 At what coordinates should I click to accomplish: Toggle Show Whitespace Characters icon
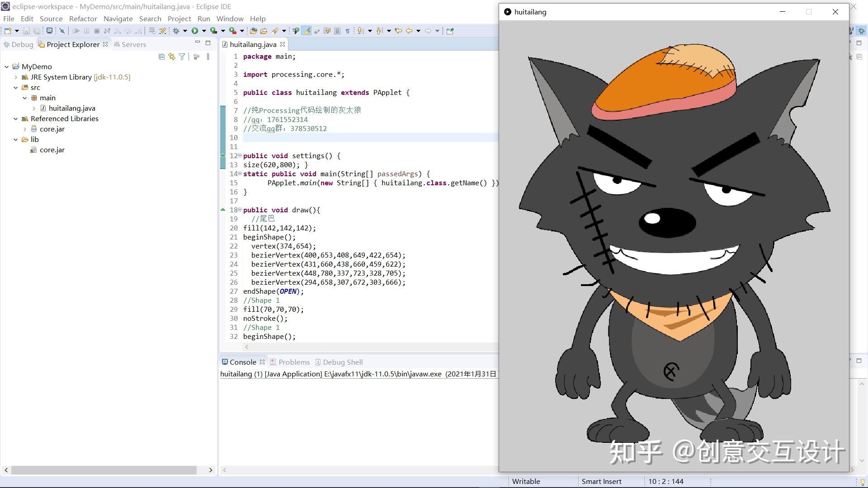click(x=347, y=30)
